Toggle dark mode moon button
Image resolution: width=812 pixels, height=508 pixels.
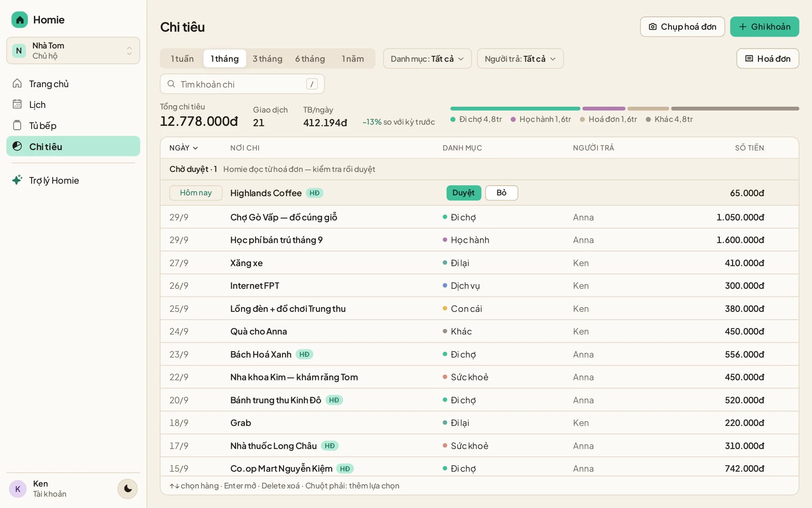(128, 489)
